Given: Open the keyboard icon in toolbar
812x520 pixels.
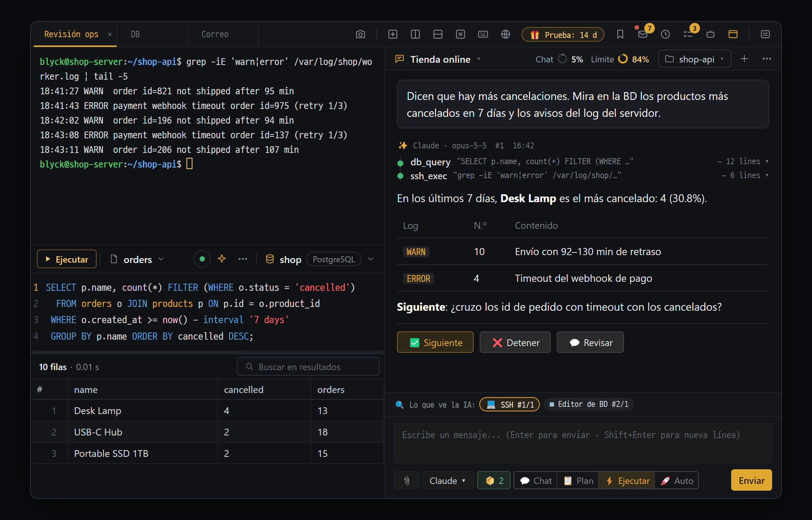Looking at the screenshot, I should coord(483,35).
